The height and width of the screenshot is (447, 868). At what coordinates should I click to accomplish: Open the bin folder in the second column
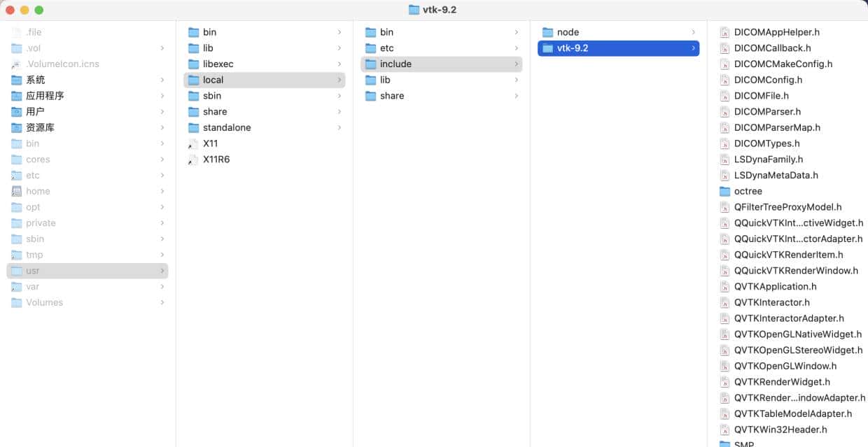[209, 31]
